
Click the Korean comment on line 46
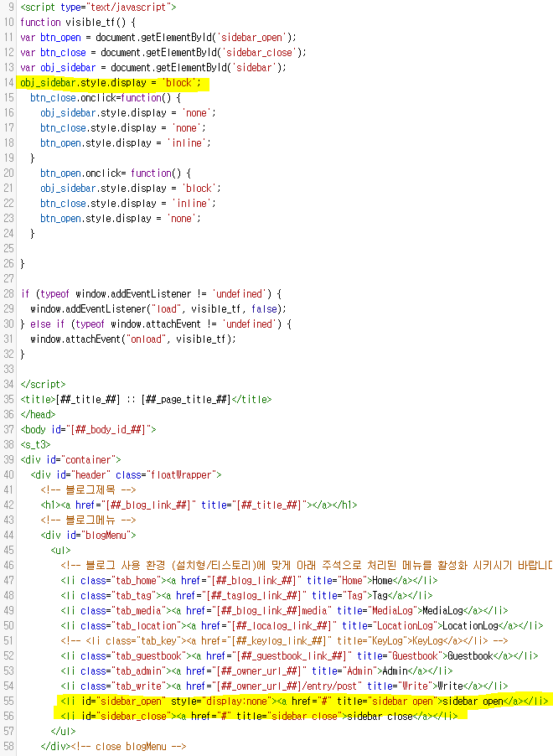pyautogui.click(x=307, y=565)
